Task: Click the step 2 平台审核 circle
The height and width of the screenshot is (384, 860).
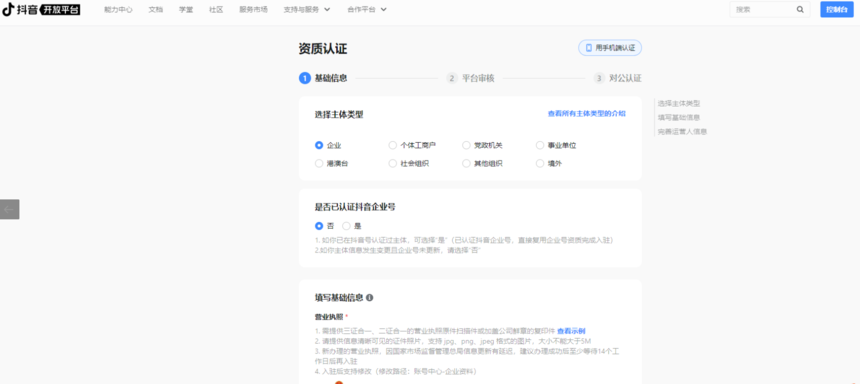Action: point(452,78)
